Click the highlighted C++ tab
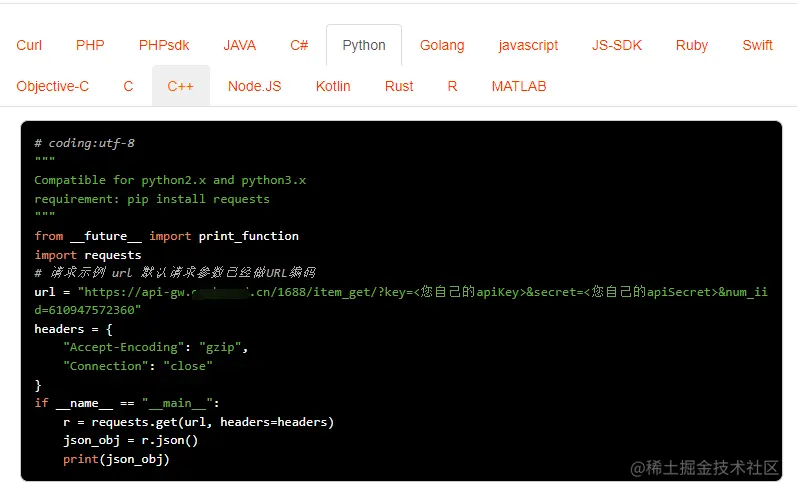The height and width of the screenshot is (495, 797). (x=180, y=86)
